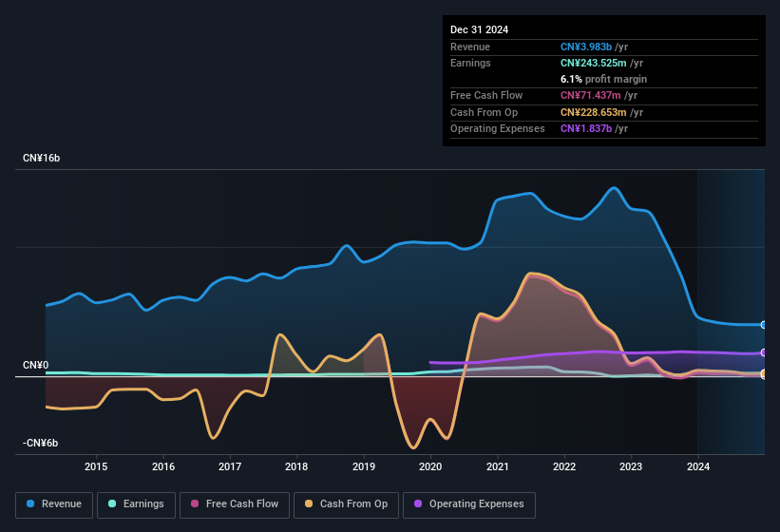Viewport: 780px width, 532px height.
Task: Click the 2020 x-axis label
Action: pyautogui.click(x=430, y=466)
